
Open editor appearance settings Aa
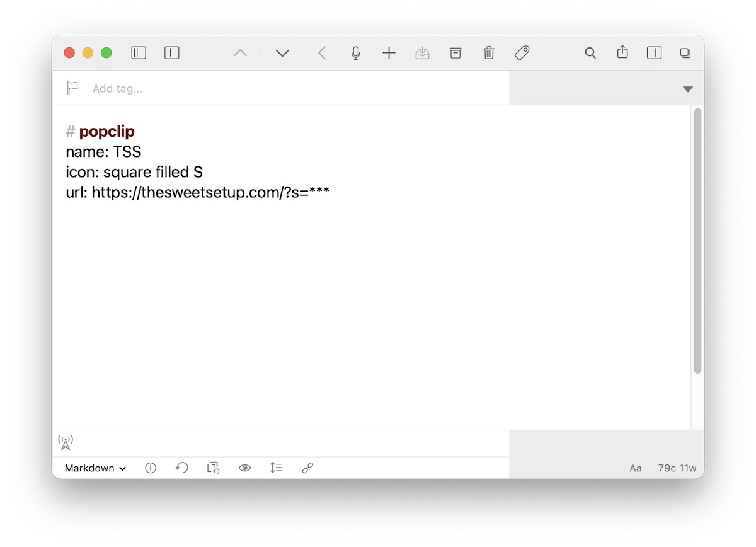coord(636,468)
